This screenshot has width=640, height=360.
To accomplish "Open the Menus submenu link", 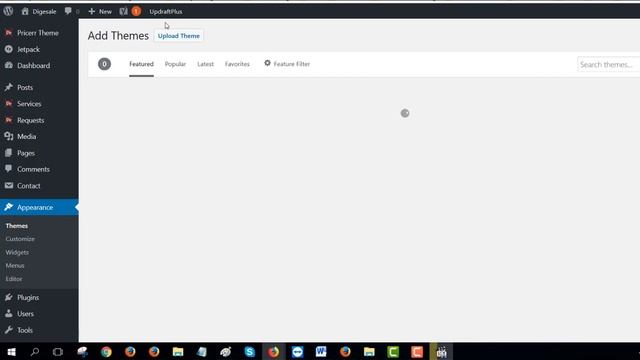I will click(15, 265).
